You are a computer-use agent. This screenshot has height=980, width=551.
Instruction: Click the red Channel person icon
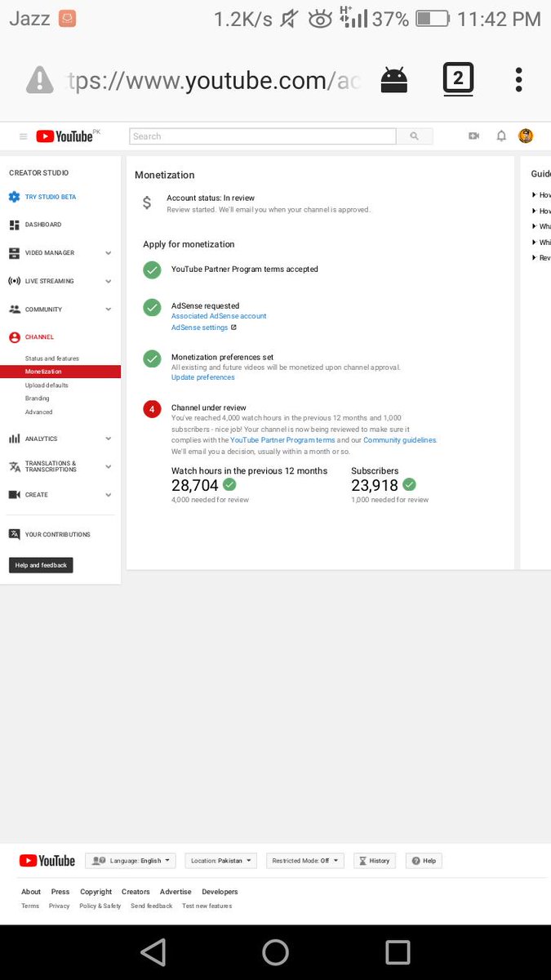[14, 337]
